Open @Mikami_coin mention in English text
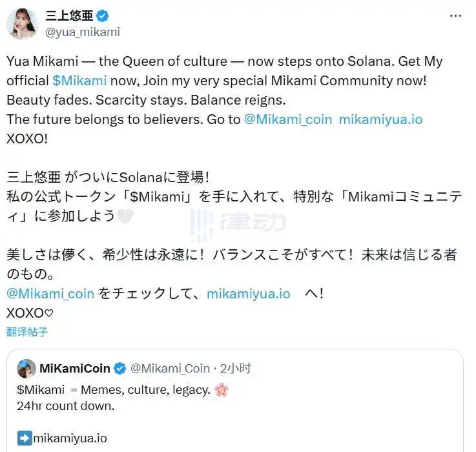Viewport: 476px width, 452px height. click(287, 119)
